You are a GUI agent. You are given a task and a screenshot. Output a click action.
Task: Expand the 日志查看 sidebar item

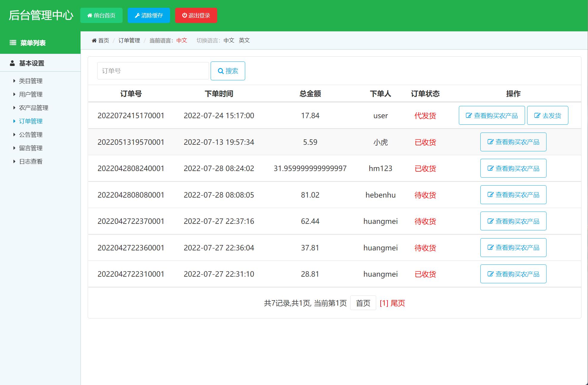31,161
